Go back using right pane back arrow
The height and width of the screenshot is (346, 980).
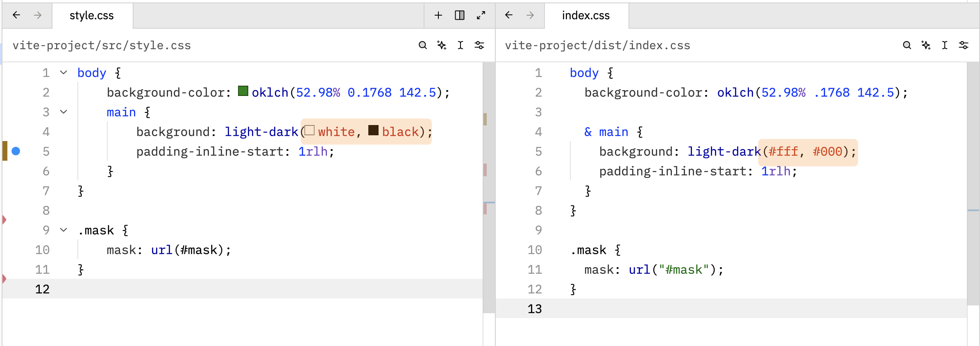click(x=509, y=16)
